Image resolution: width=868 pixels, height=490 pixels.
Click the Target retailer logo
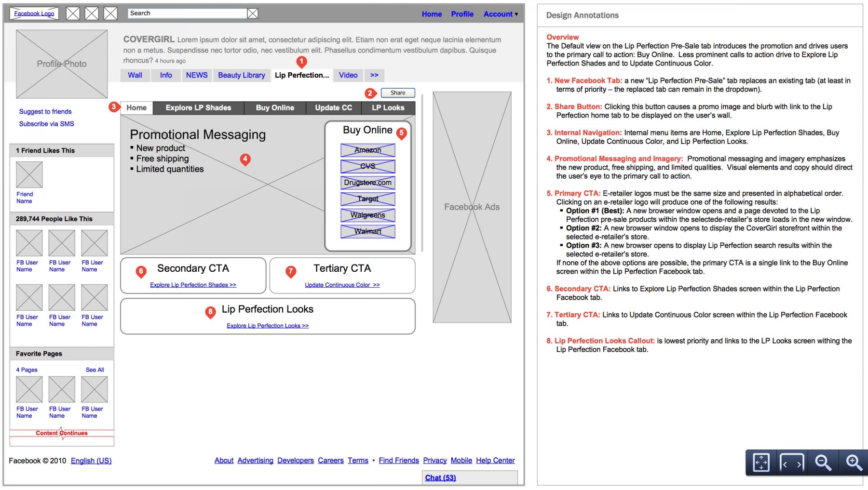pyautogui.click(x=368, y=199)
